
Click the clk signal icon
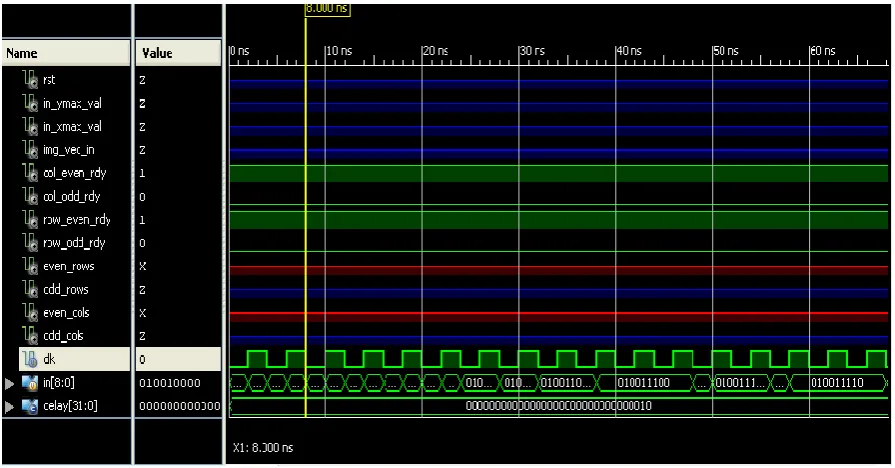[x=30, y=359]
